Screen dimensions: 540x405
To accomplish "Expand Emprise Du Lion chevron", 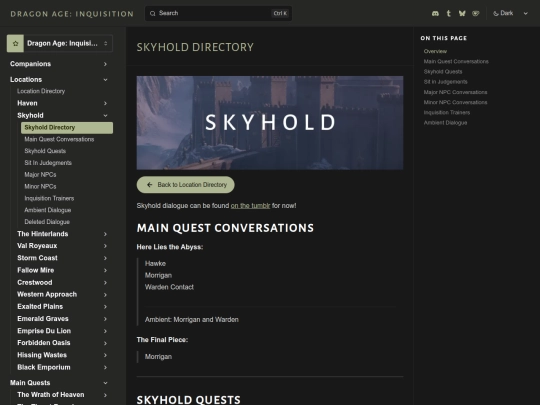I will (105, 331).
